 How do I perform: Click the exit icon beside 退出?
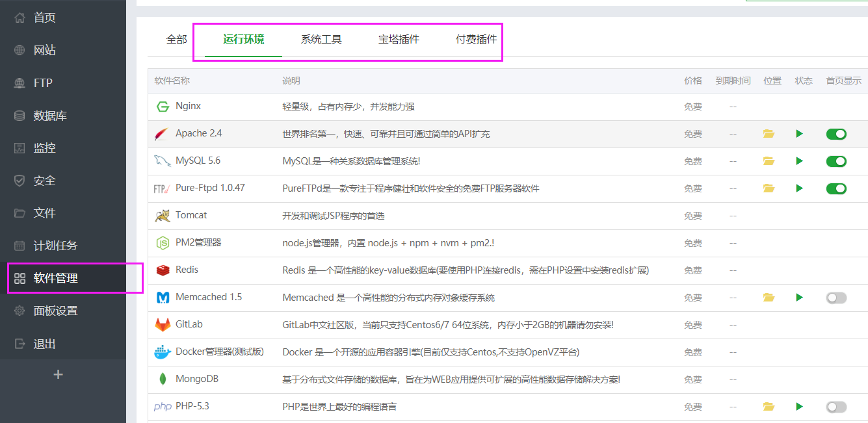[20, 343]
